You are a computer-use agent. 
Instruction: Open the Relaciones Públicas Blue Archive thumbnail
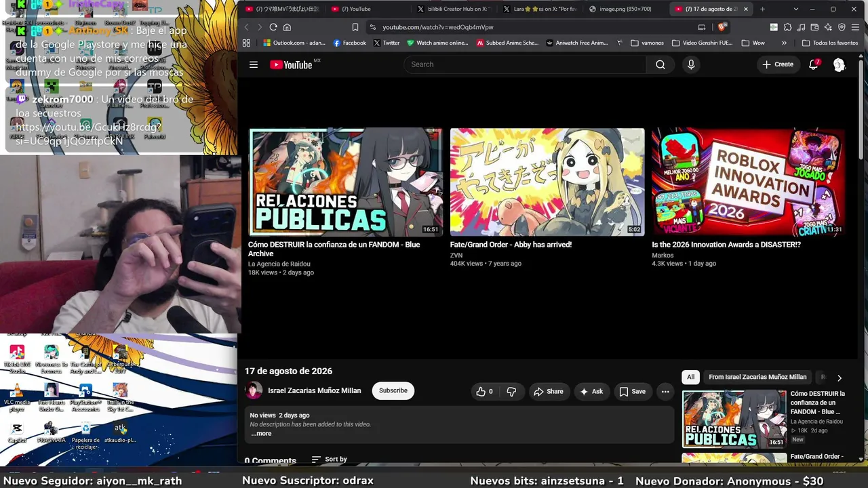pos(345,182)
